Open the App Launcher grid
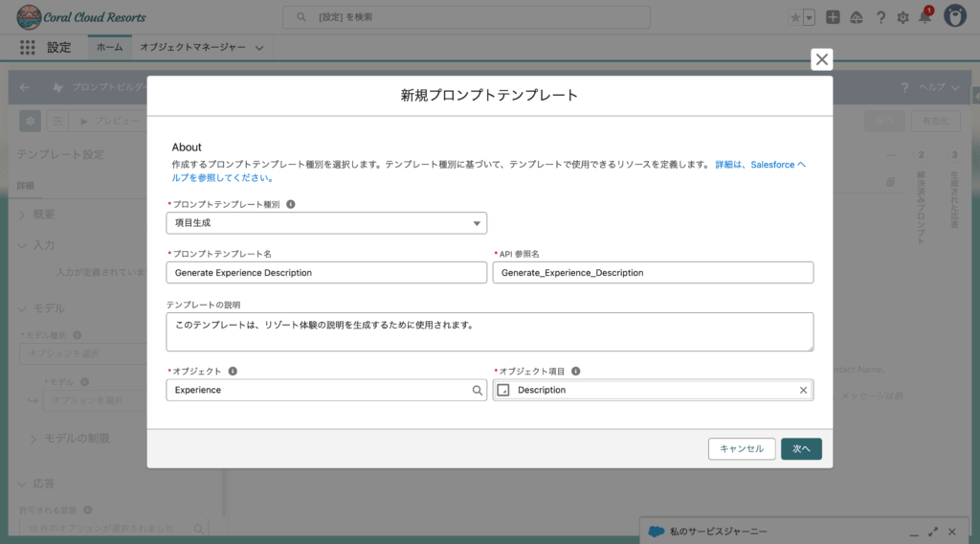 click(x=27, y=47)
